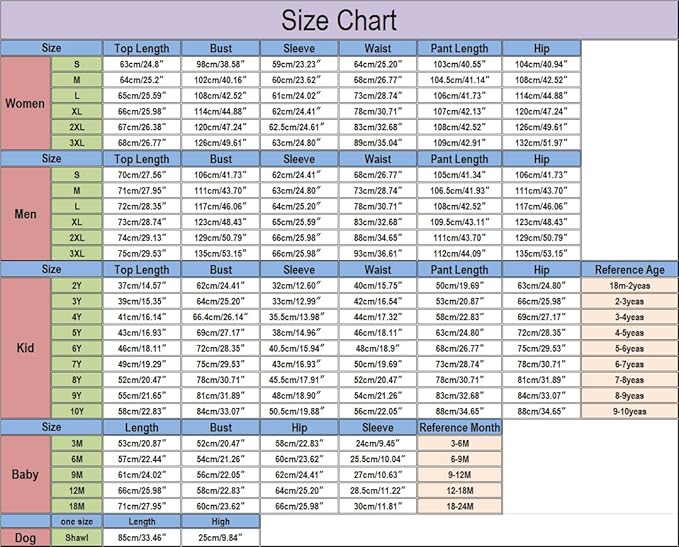Select Men's 3XL hip 135cm/53.15" cell
This screenshot has width=679, height=547.
[541, 253]
